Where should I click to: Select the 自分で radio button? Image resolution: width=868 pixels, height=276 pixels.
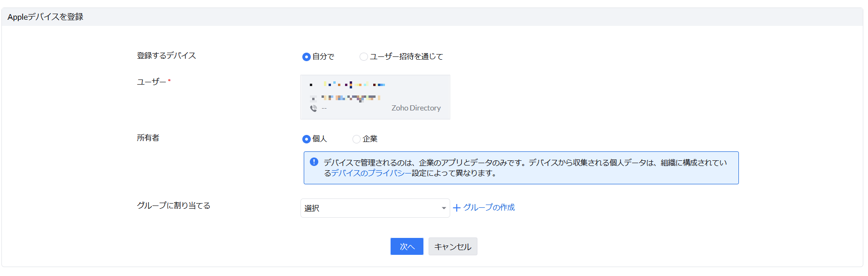click(x=307, y=57)
